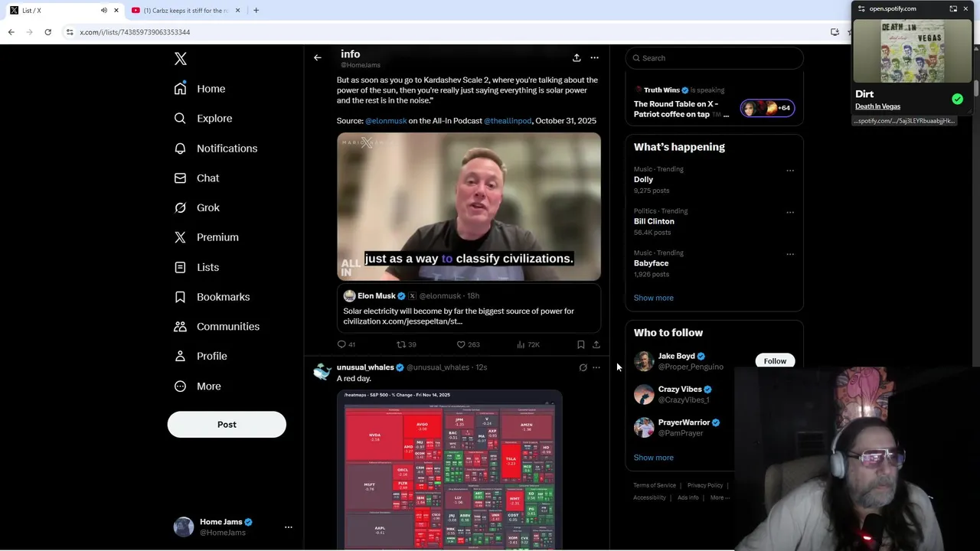Open Lists in sidebar
Image resolution: width=980 pixels, height=551 pixels.
click(x=197, y=267)
